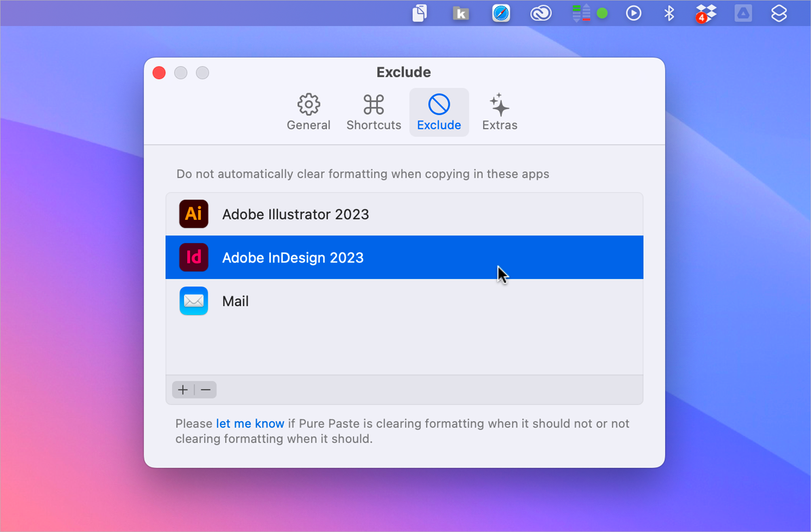Open Safari from the menu bar
This screenshot has width=811, height=532.
coord(501,13)
